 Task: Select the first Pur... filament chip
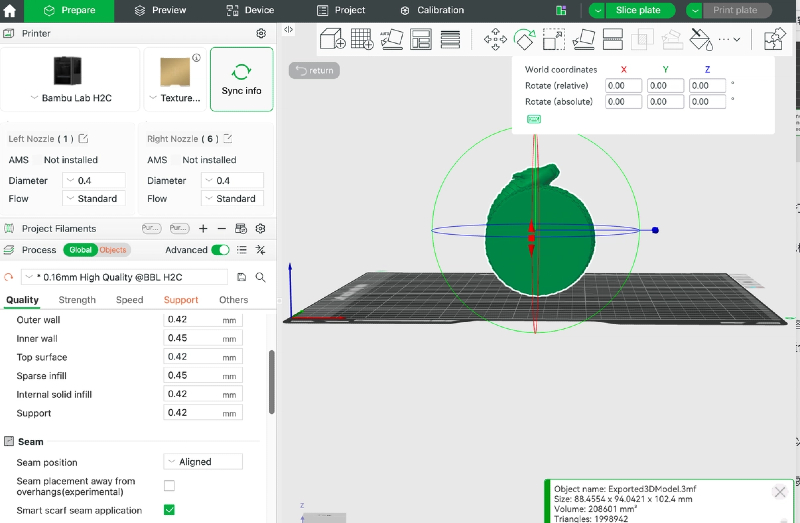[x=152, y=229]
